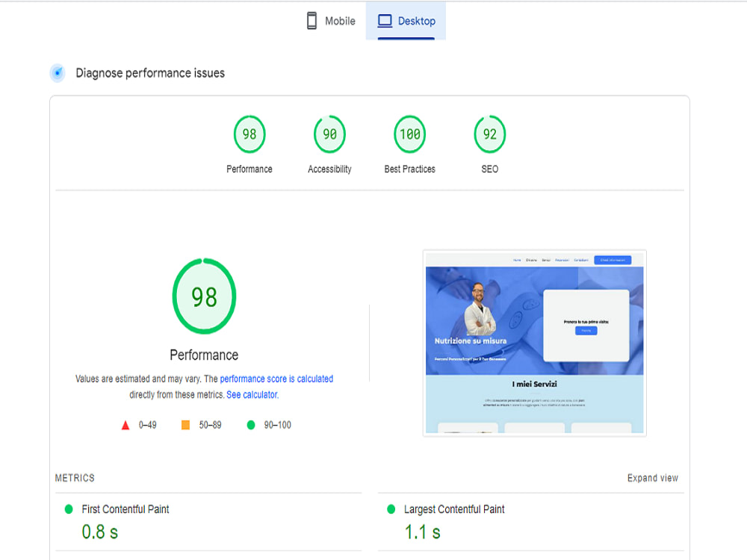
Task: Select the SEO score gauge showing 92
Action: [489, 134]
